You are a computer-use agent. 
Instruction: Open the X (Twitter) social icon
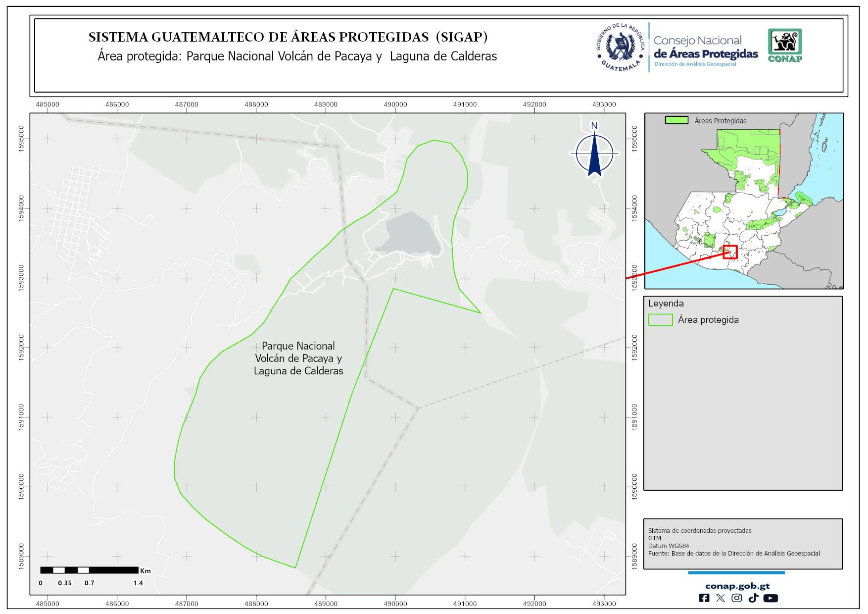720,598
